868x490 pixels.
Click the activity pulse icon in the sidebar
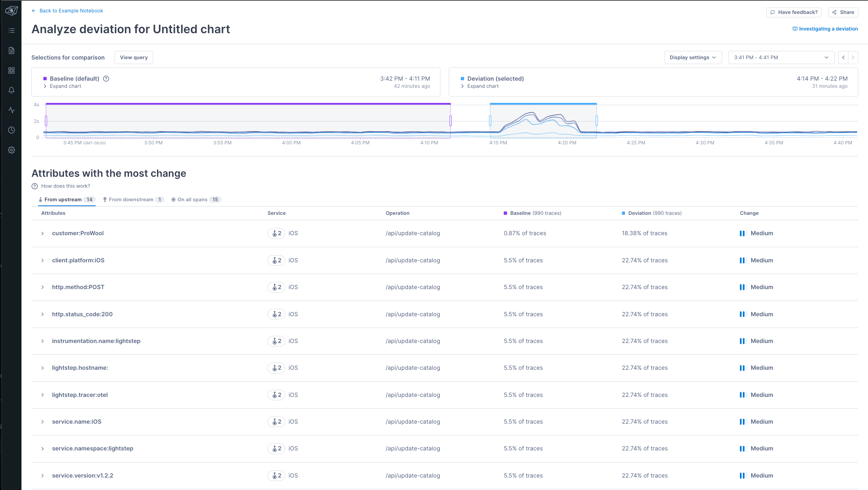click(12, 110)
